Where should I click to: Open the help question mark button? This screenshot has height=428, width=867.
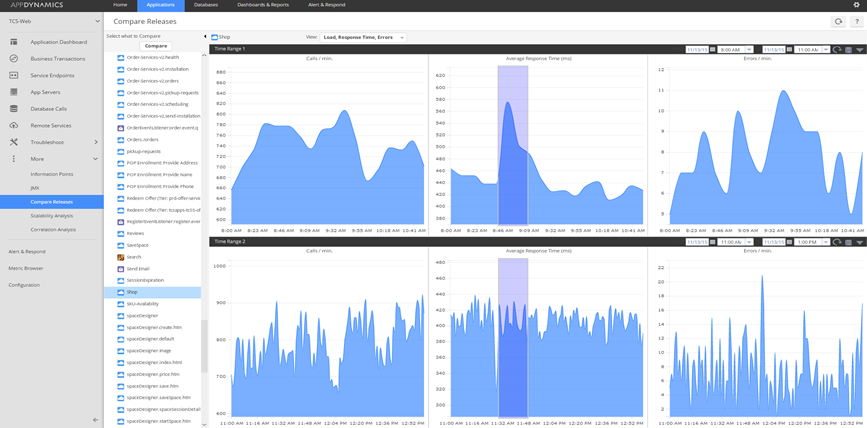pyautogui.click(x=856, y=22)
